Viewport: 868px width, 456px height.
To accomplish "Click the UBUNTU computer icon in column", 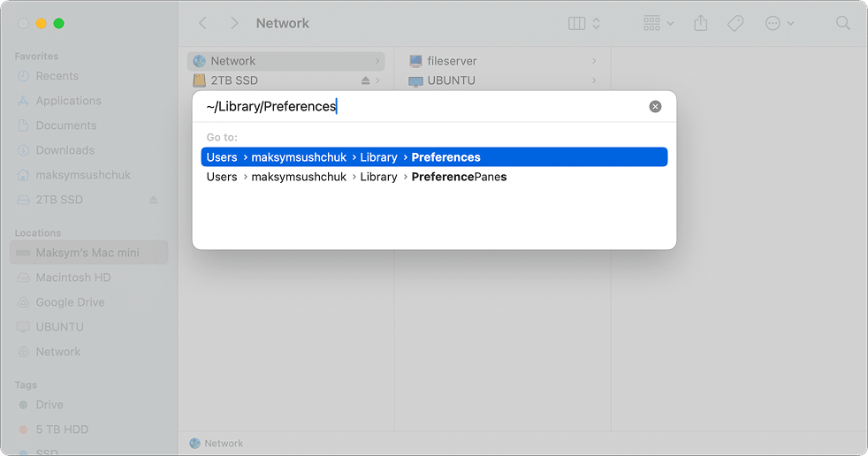I will click(415, 80).
